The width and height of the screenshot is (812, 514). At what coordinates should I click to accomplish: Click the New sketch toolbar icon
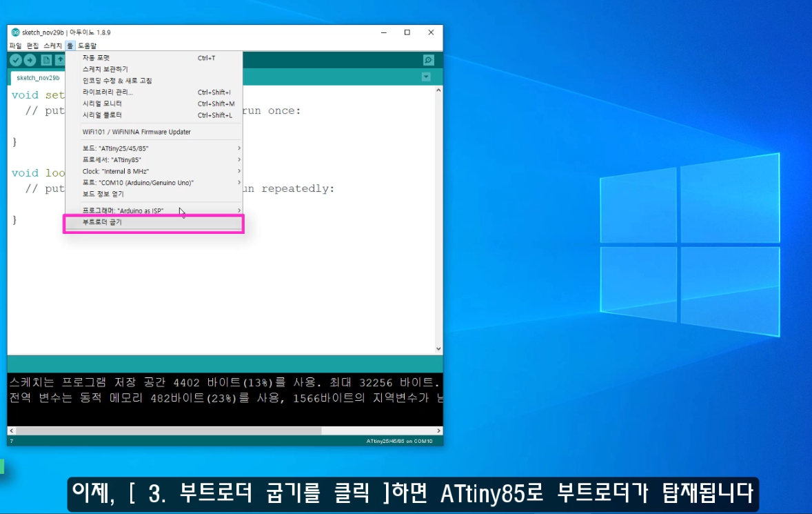point(46,60)
